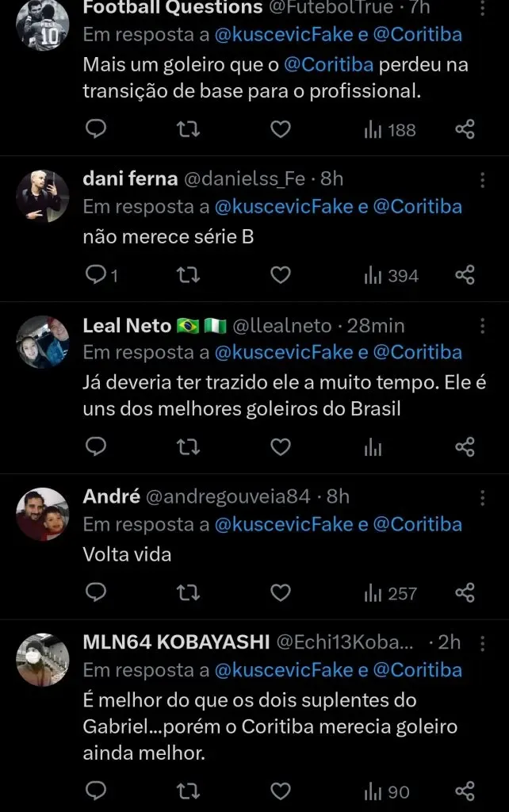Reply to dani ferna's tweet
The height and width of the screenshot is (812, 509).
pos(96,275)
